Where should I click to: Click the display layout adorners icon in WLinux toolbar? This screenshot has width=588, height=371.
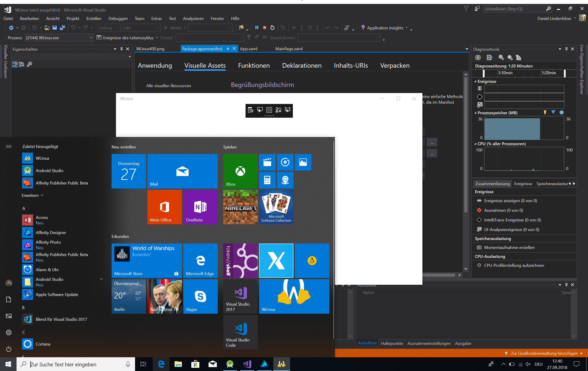tap(269, 110)
